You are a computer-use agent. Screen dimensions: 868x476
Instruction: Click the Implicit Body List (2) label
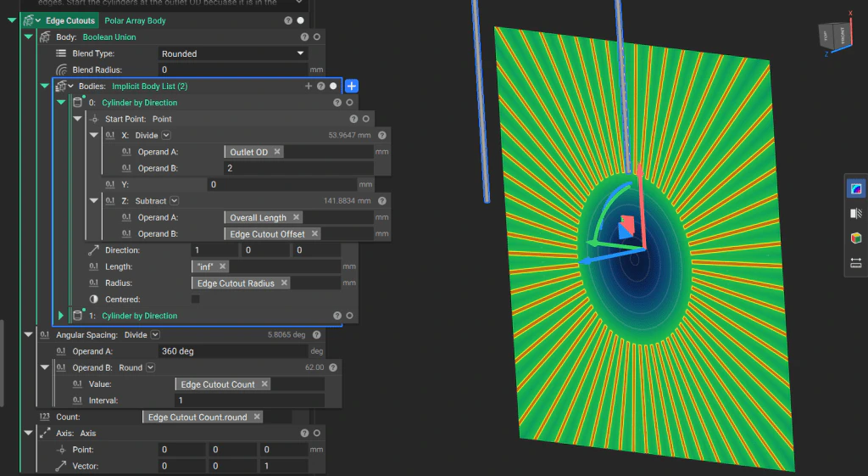(149, 87)
